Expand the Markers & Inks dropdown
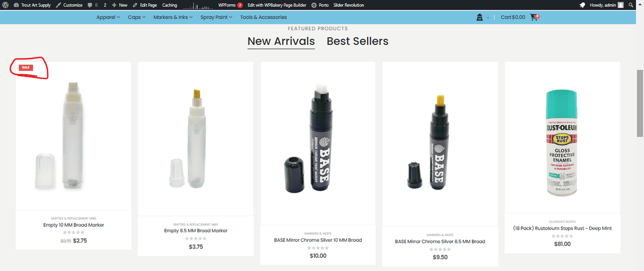Image resolution: width=644 pixels, height=271 pixels. coord(173,17)
